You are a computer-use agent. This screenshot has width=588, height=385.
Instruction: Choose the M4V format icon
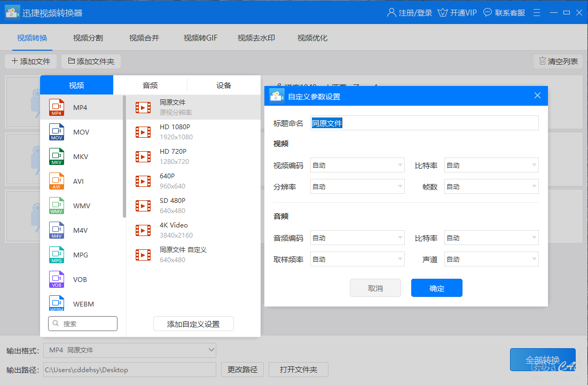point(57,230)
